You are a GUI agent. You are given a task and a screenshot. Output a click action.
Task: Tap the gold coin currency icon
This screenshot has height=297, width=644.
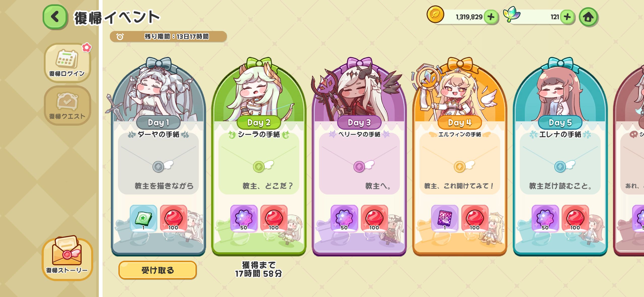(x=435, y=14)
